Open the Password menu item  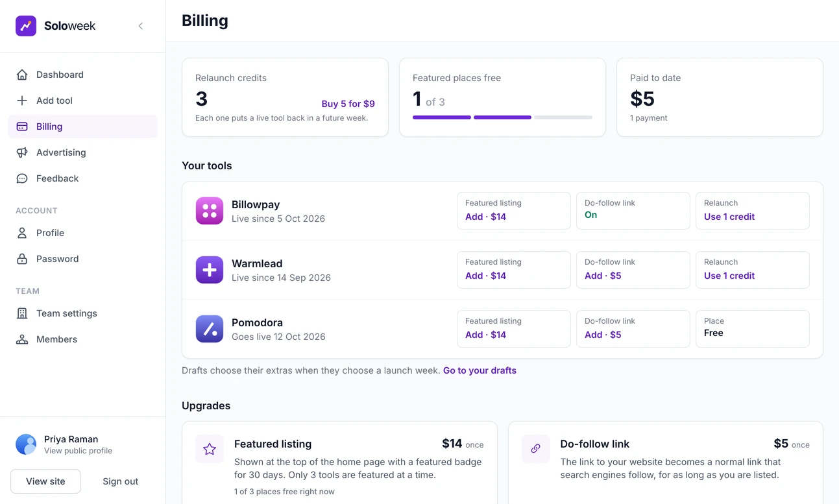(82, 259)
